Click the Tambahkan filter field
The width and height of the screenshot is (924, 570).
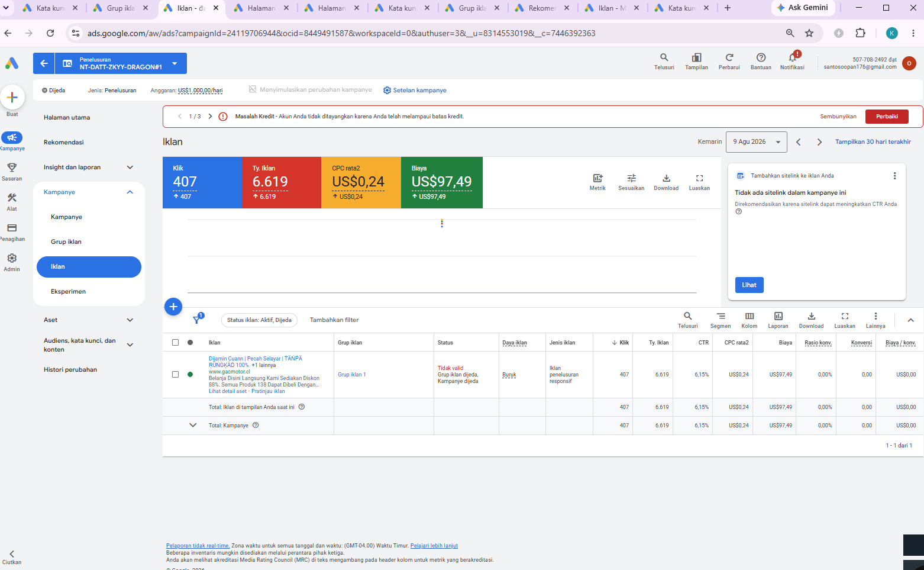[334, 320]
